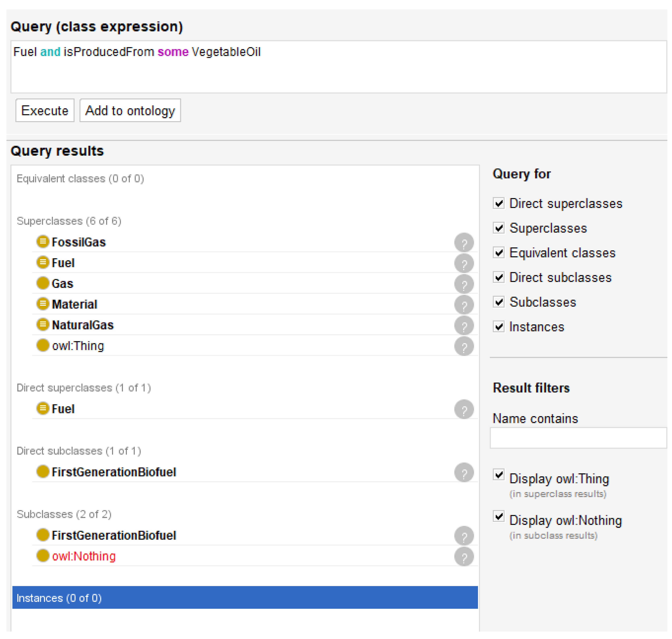Uncheck the Direct superclasses option

click(x=498, y=203)
